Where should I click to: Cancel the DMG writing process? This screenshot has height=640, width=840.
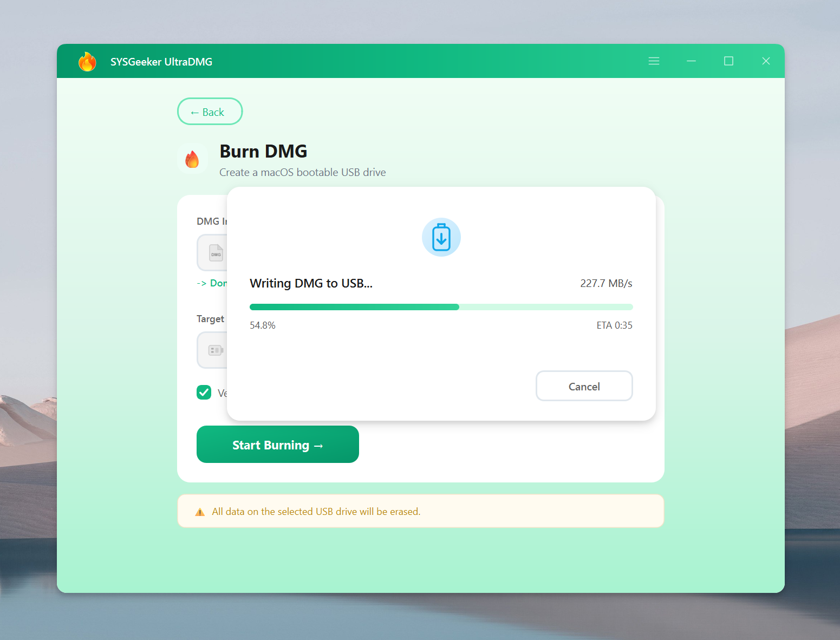[x=584, y=386]
